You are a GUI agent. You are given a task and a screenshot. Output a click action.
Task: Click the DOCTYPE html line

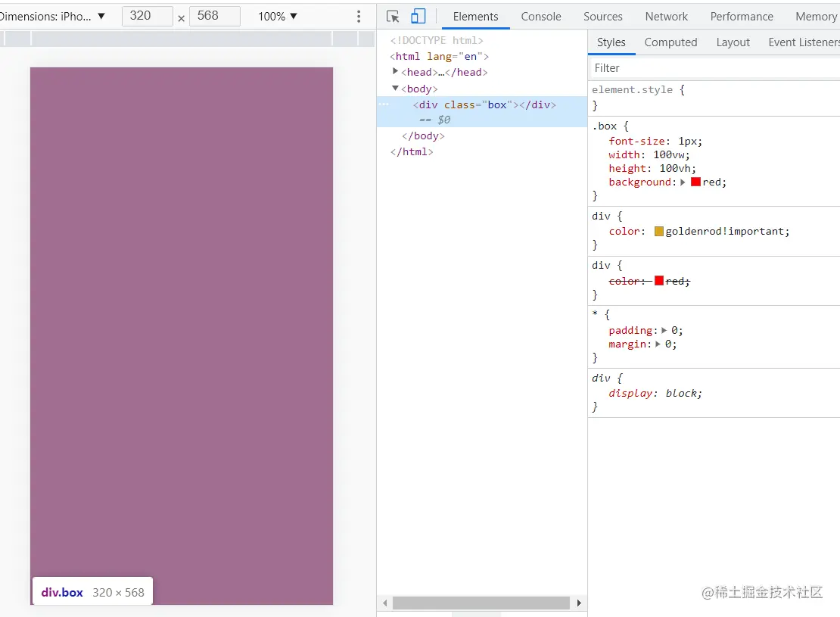tap(437, 40)
